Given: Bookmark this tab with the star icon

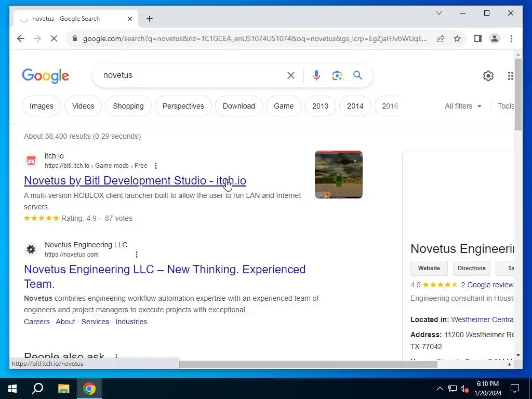Looking at the screenshot, I should pos(457,38).
